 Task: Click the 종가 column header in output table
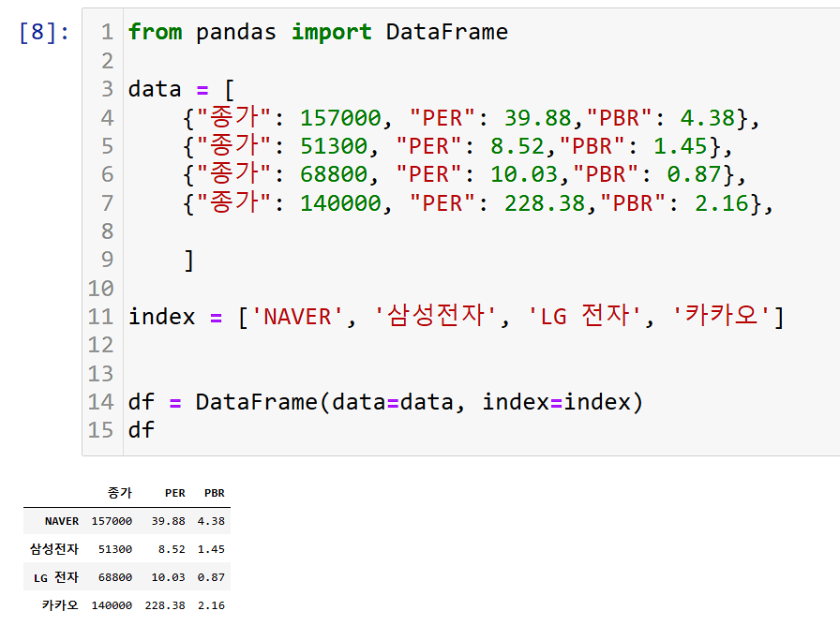pos(119,493)
